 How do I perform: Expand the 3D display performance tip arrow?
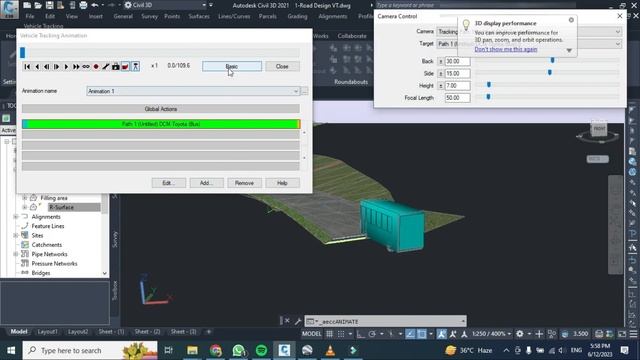[569, 51]
